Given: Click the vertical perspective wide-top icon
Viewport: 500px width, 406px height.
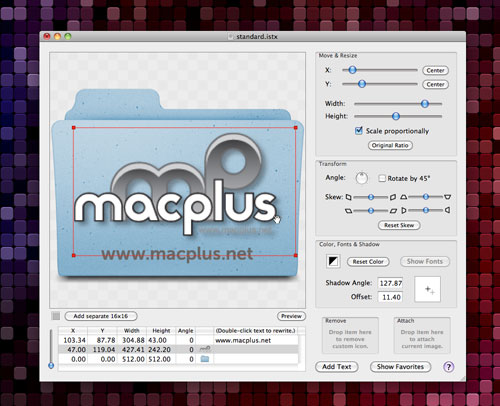Looking at the screenshot, I should click(x=447, y=197).
